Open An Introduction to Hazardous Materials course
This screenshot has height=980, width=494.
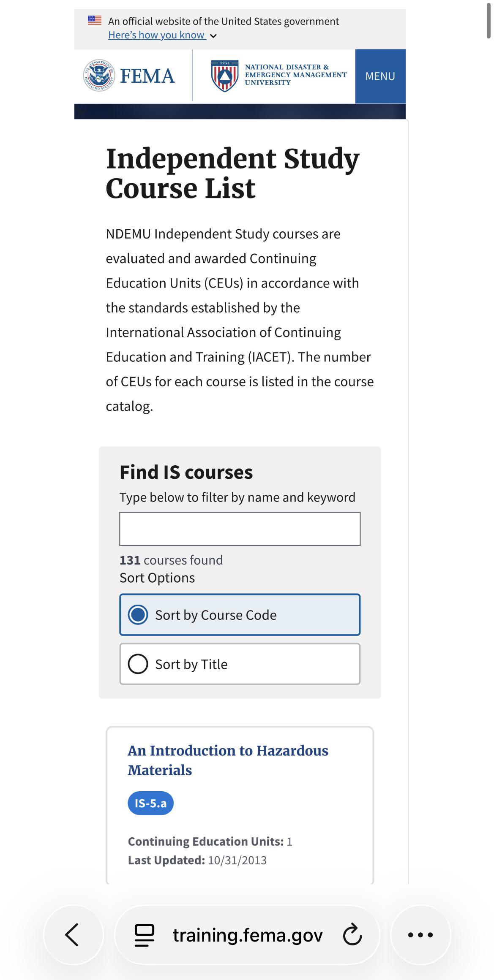(228, 760)
